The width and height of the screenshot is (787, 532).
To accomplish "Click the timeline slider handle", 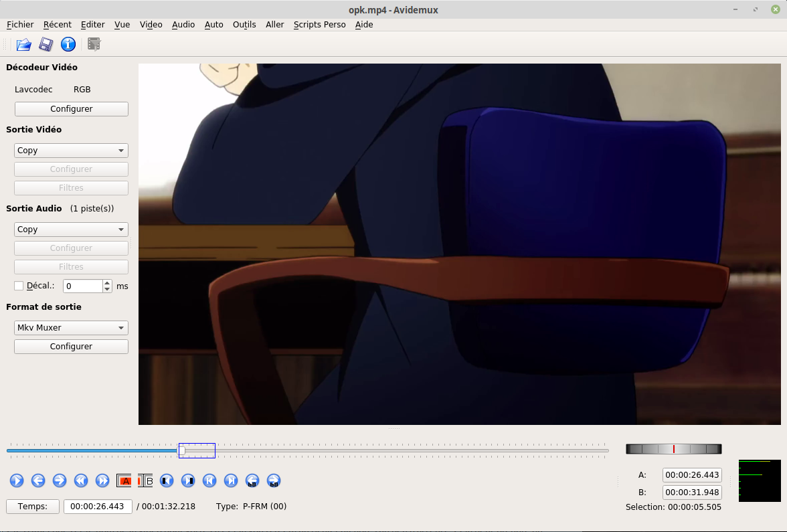I will pos(181,451).
